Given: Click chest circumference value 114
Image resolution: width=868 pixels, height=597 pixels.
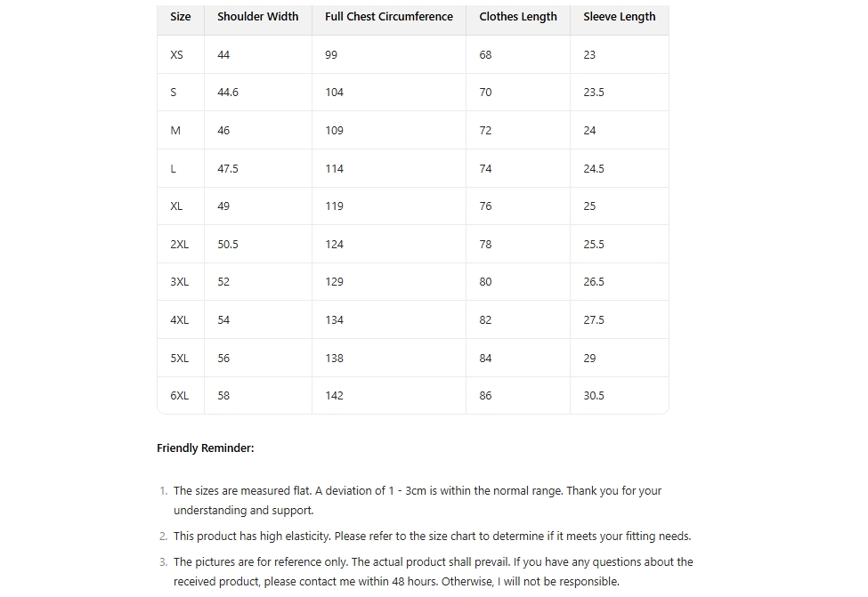Looking at the screenshot, I should (334, 169).
